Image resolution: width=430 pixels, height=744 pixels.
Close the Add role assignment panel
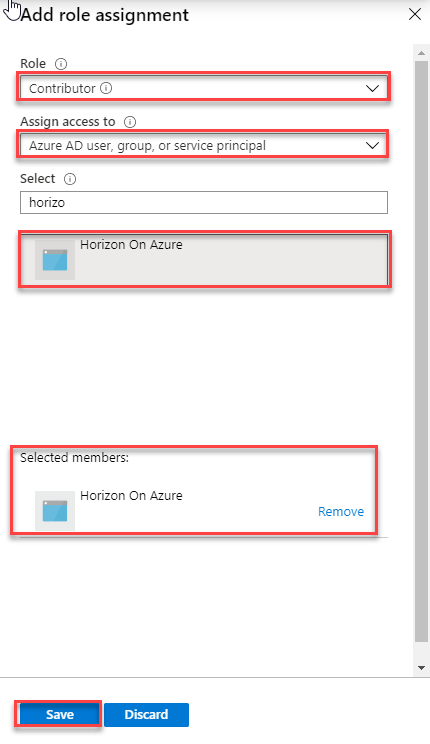415,14
